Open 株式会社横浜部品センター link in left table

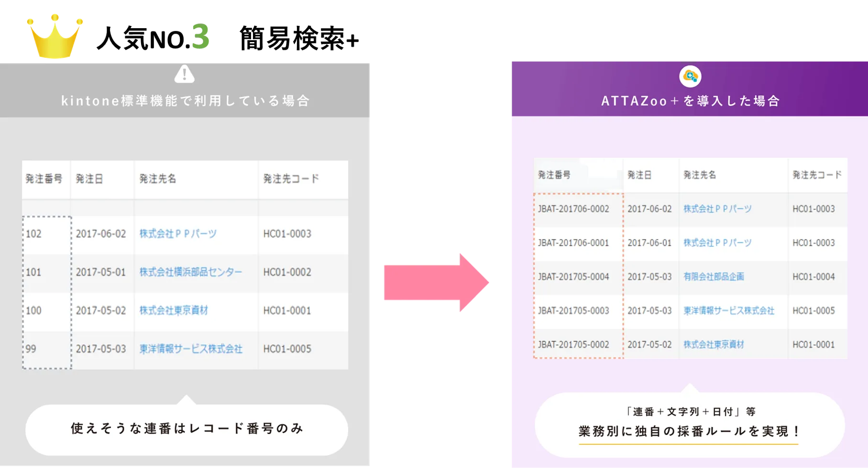coord(190,272)
